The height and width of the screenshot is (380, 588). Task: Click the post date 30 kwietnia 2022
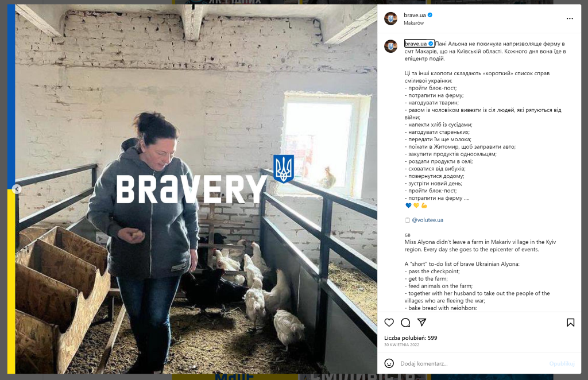click(401, 345)
